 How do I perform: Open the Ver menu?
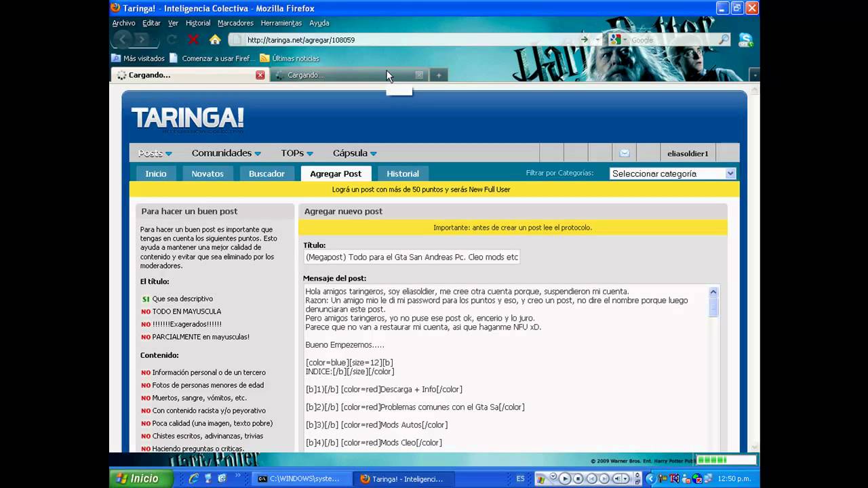173,23
